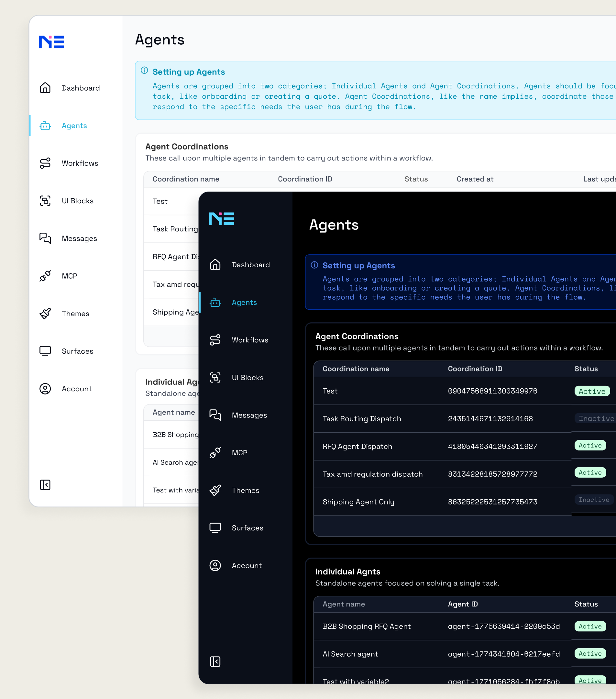616x699 pixels.
Task: Click agent ID agent-1775639414-2209c53d
Action: (x=503, y=626)
